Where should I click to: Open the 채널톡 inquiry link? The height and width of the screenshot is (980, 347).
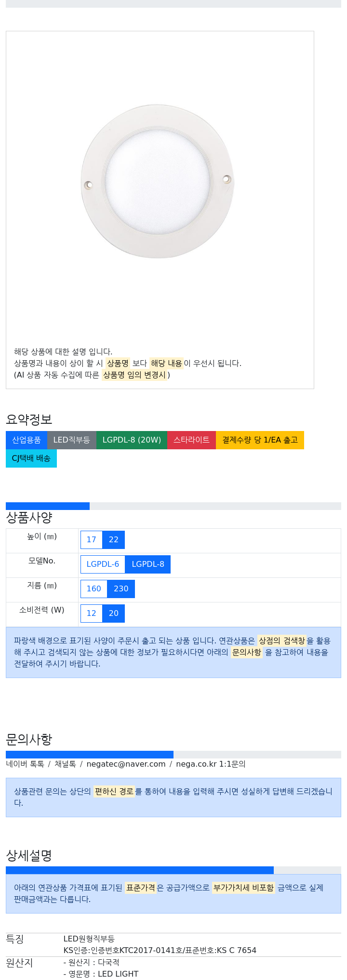coord(65,764)
